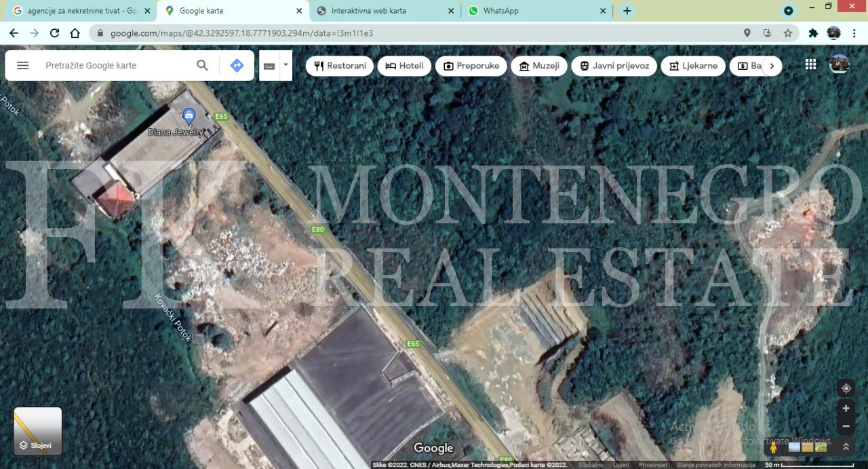The image size is (868, 469).
Task: Toggle the Slojevi map layer view
Action: tap(38, 431)
